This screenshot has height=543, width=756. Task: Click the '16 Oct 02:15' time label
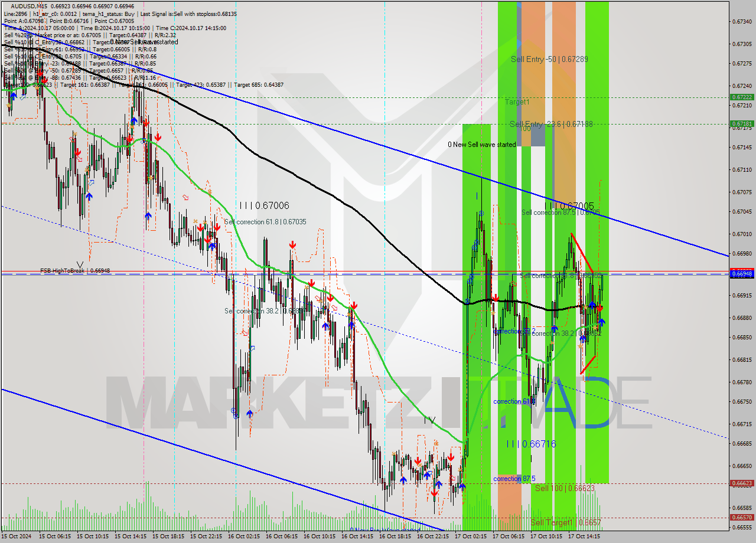[244, 537]
